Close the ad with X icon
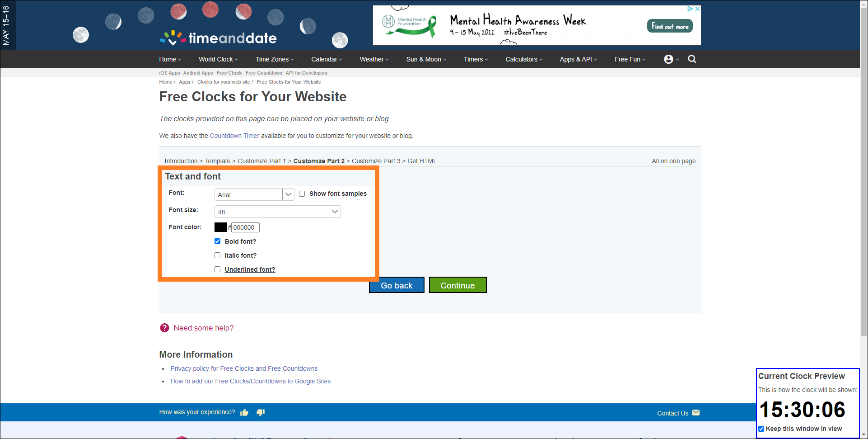The image size is (868, 439). pos(697,9)
